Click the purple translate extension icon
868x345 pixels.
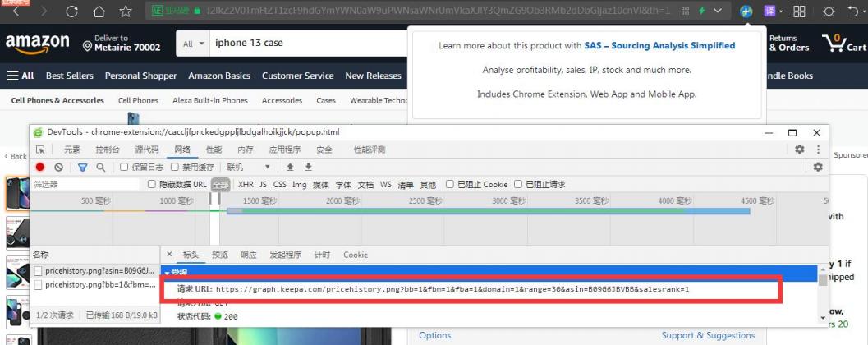pyautogui.click(x=770, y=11)
